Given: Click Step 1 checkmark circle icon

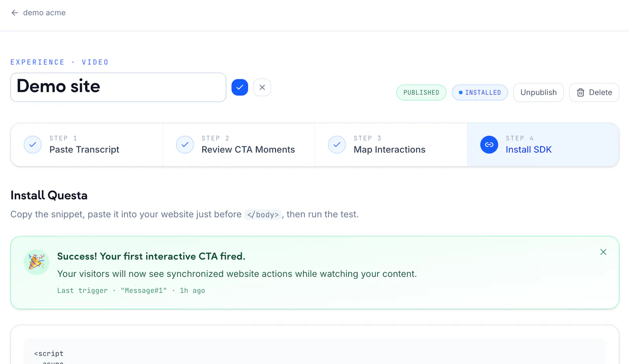Looking at the screenshot, I should point(33,145).
